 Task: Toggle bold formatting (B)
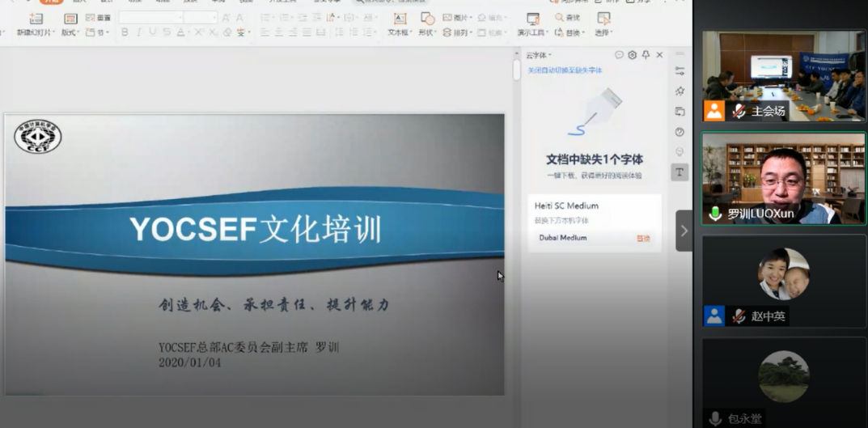pos(125,32)
